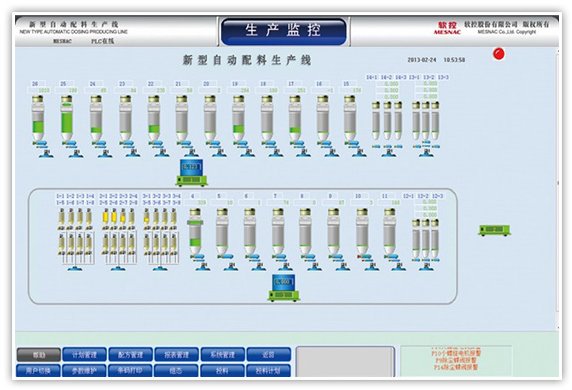Select silo 15 tank in top row
Image resolution: width=572 pixels, height=390 pixels.
(349, 118)
